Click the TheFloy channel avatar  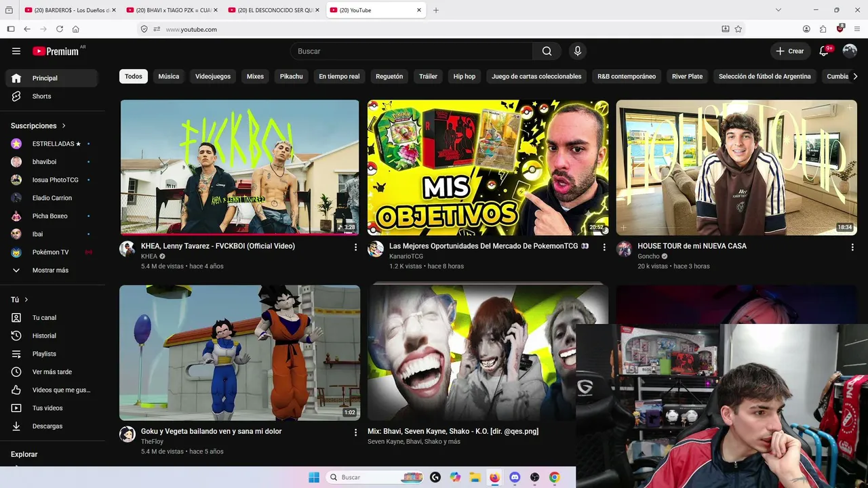click(127, 434)
